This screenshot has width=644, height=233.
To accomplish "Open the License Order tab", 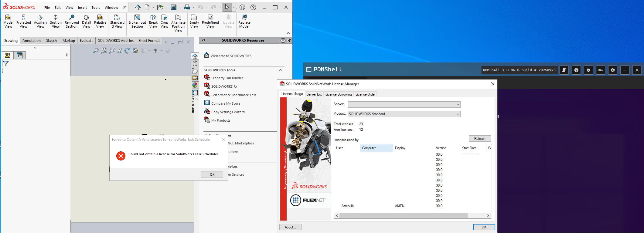I will pyautogui.click(x=366, y=94).
